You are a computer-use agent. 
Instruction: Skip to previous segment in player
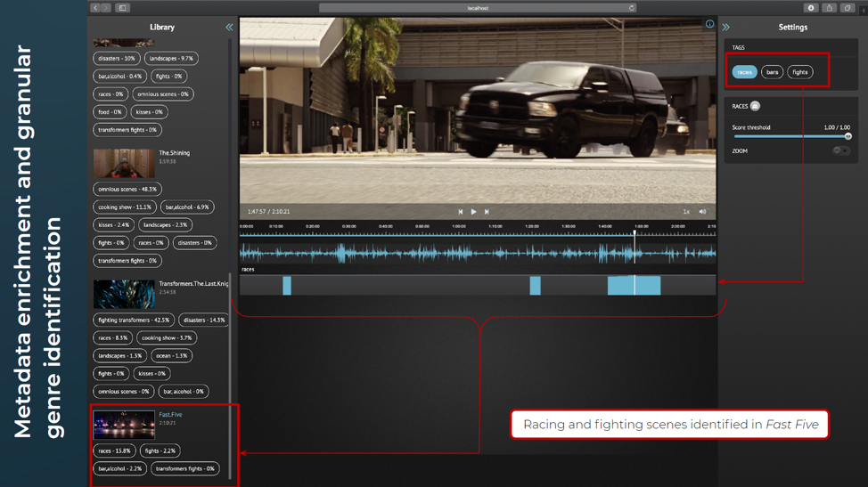[x=460, y=212]
